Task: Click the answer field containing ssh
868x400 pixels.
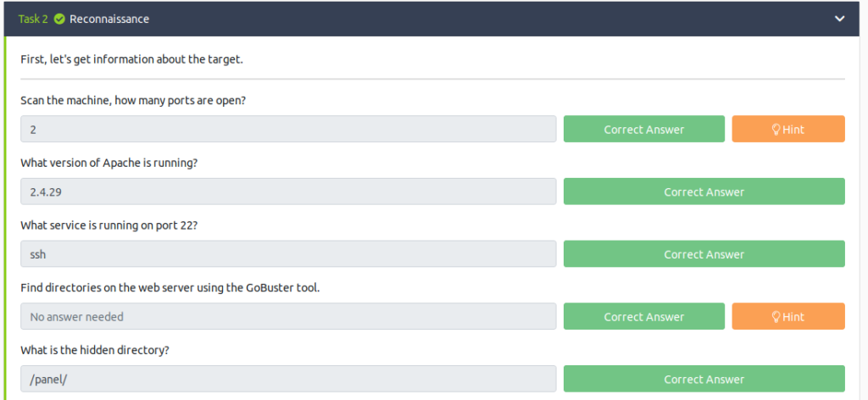Action: (x=288, y=254)
